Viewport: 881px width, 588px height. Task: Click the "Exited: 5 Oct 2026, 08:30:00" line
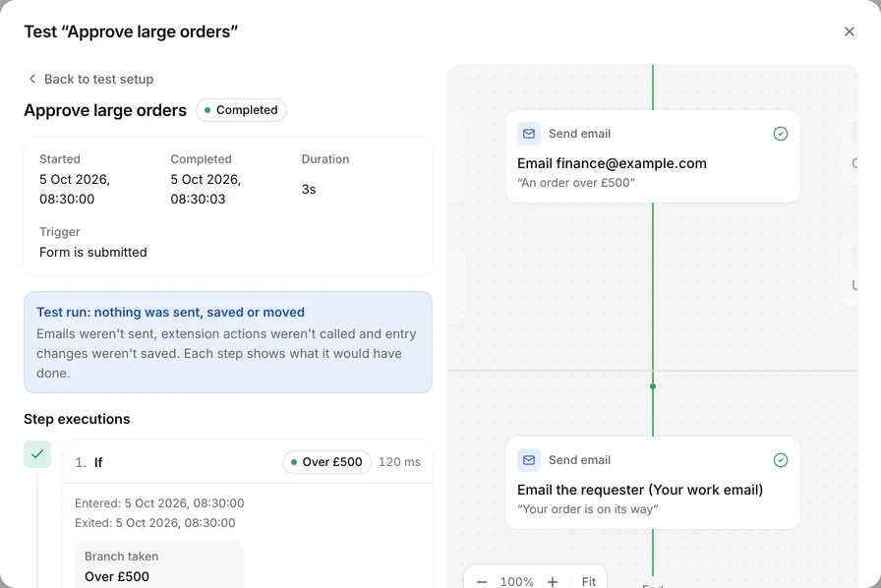tap(155, 523)
